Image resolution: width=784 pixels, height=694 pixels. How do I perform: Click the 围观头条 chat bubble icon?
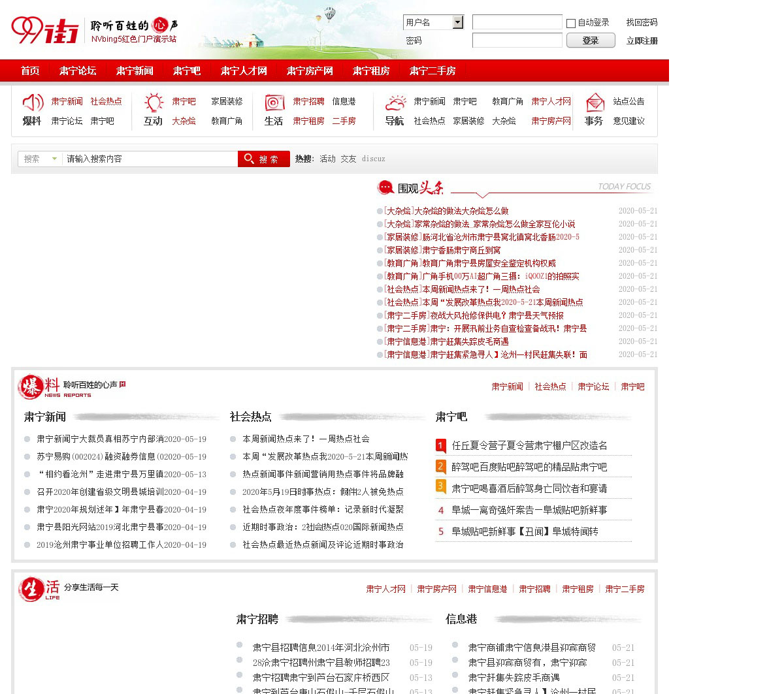click(x=385, y=187)
